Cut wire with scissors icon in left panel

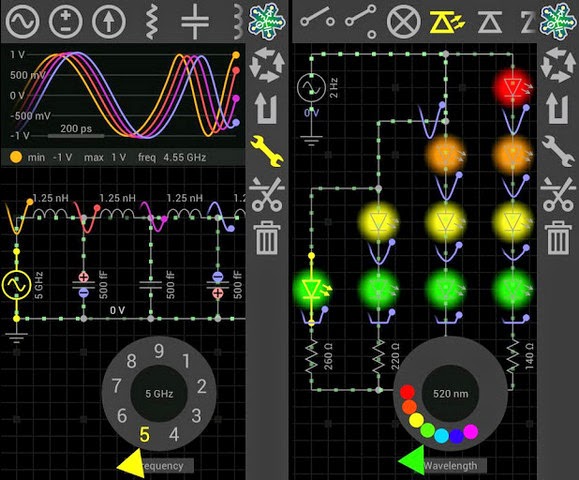coord(267,194)
